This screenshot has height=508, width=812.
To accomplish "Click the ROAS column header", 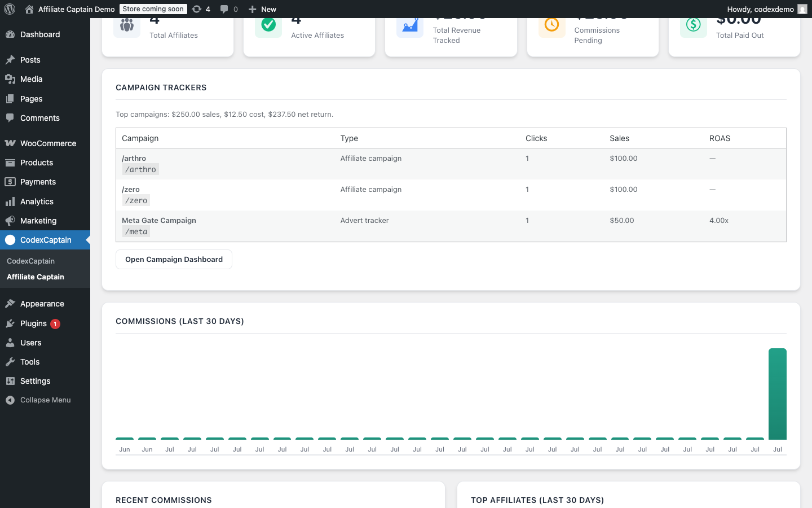I will 720,138.
